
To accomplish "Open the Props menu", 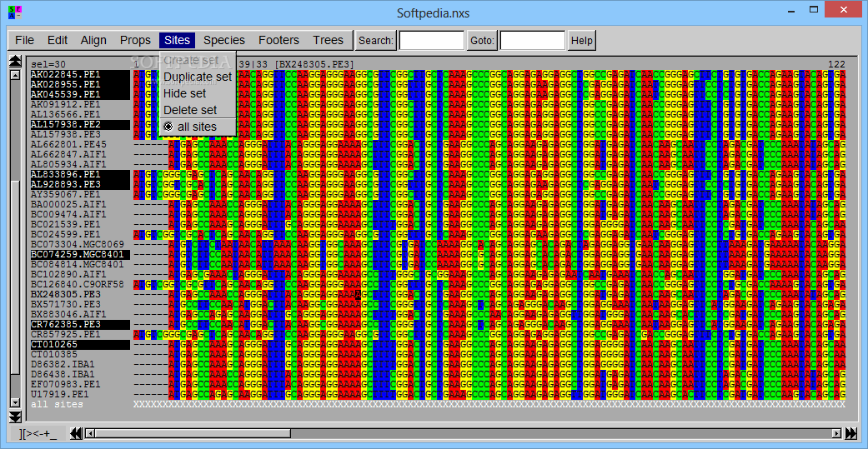I will [136, 40].
